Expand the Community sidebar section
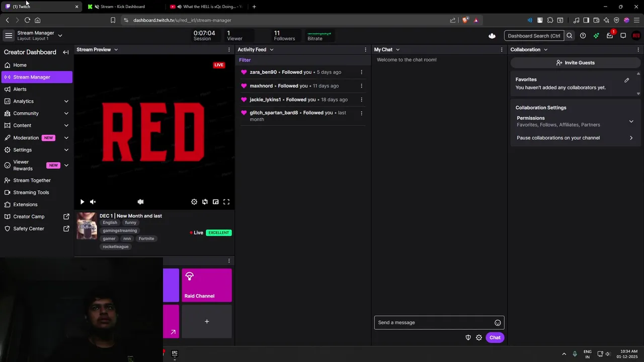Viewport: 644px width, 362px height. (66, 113)
